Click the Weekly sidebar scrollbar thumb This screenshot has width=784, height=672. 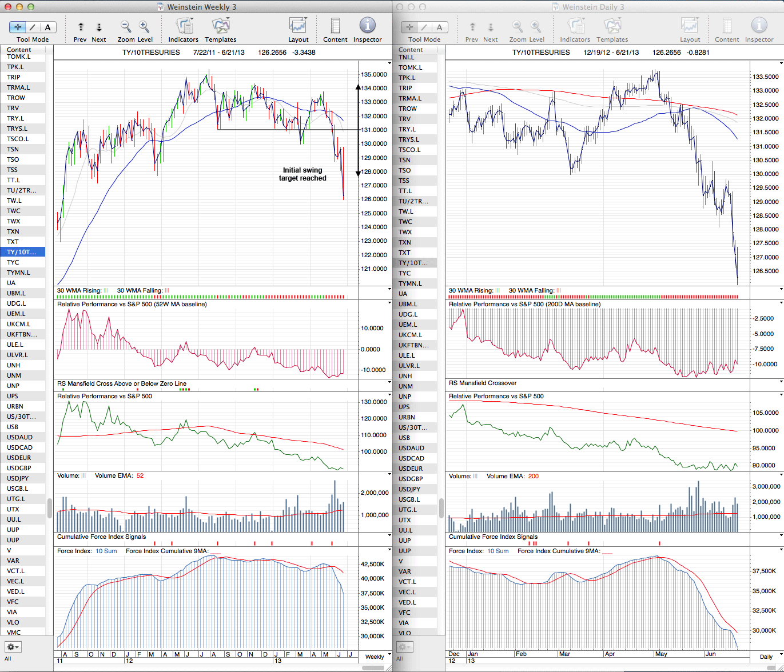coord(50,507)
